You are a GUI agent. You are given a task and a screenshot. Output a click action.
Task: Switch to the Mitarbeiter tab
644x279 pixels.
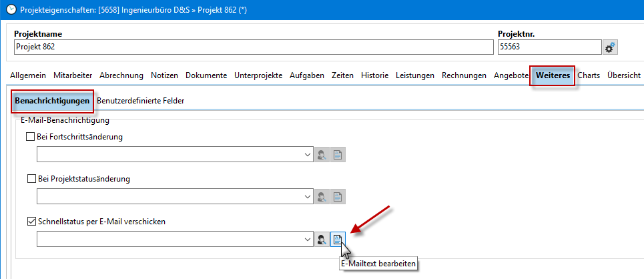coord(73,76)
